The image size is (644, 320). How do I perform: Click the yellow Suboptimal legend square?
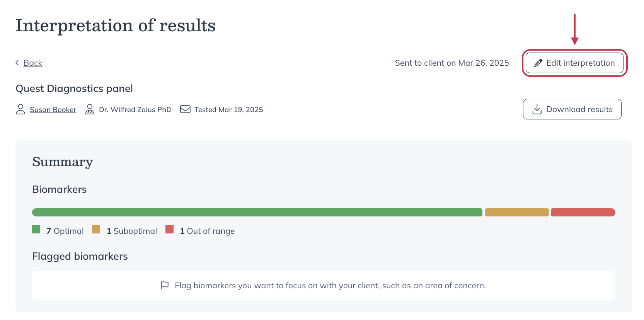(96, 230)
